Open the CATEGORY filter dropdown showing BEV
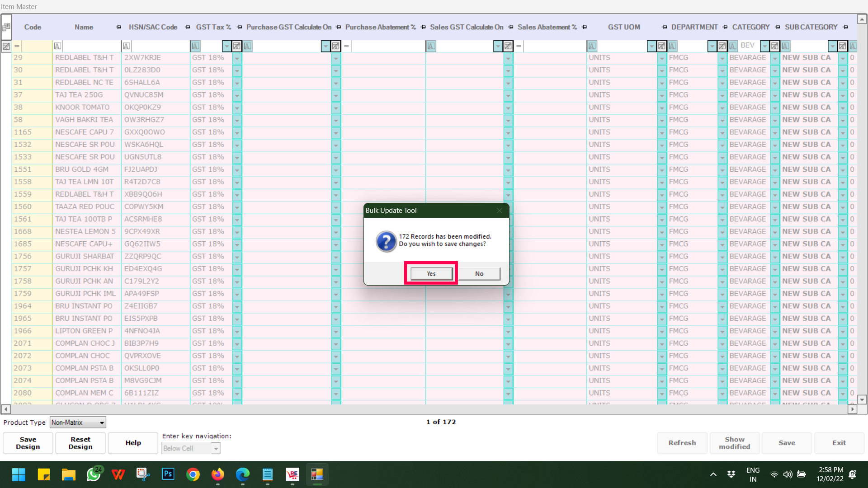Image resolution: width=868 pixels, height=488 pixels. (x=764, y=46)
